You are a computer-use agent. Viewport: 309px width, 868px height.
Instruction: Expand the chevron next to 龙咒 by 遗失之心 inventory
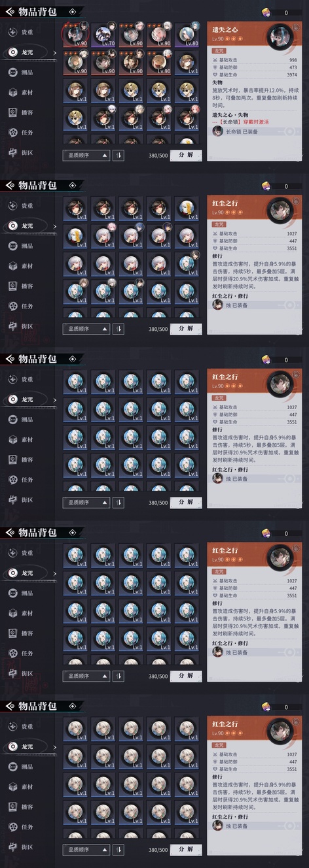pyautogui.click(x=56, y=52)
